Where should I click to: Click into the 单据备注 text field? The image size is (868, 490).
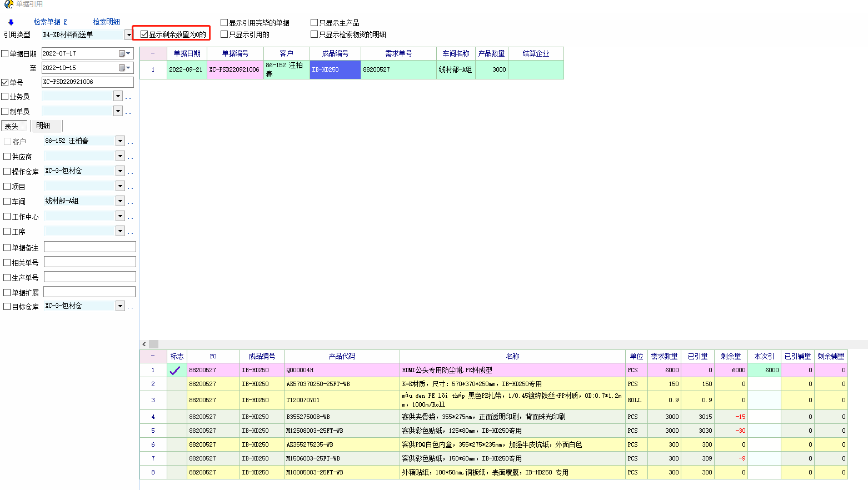[89, 247]
